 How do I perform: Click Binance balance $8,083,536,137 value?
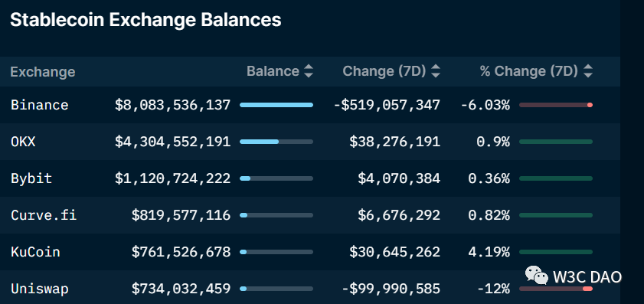click(172, 105)
